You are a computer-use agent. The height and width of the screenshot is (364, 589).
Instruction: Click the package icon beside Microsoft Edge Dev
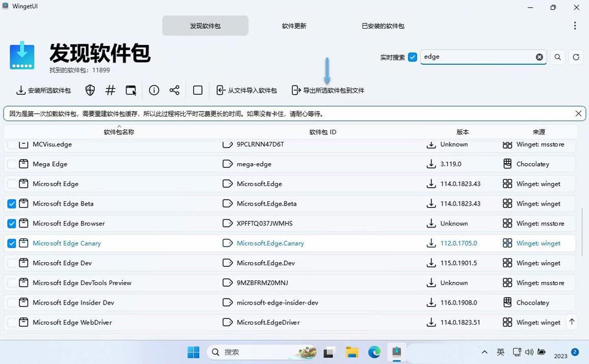[24, 263]
